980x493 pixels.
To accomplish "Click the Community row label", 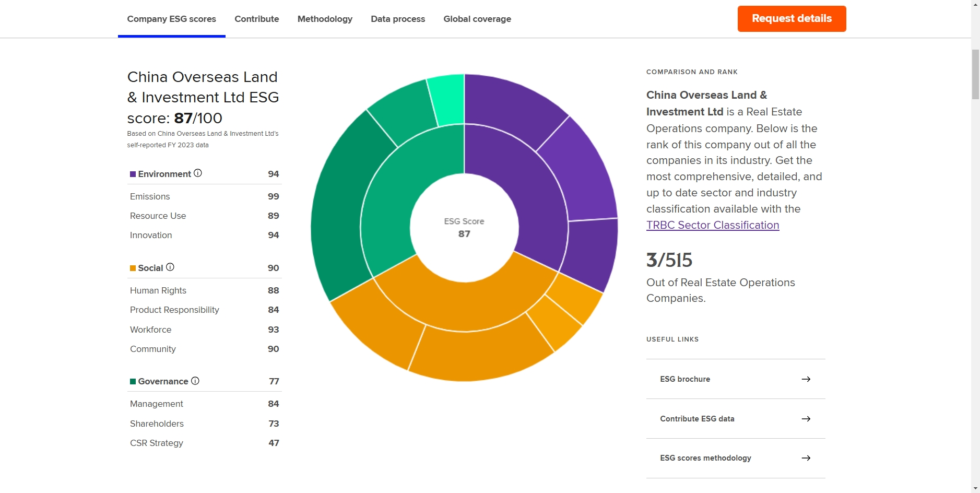I will pos(153,349).
